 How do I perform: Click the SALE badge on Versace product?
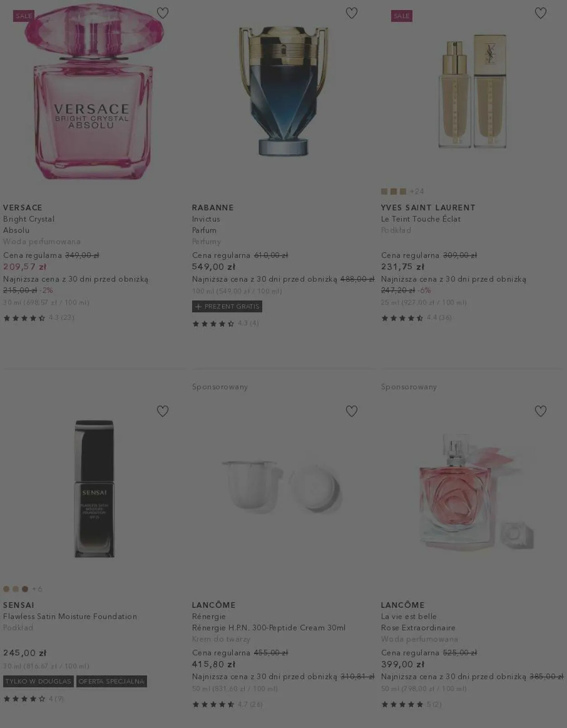[x=24, y=16]
